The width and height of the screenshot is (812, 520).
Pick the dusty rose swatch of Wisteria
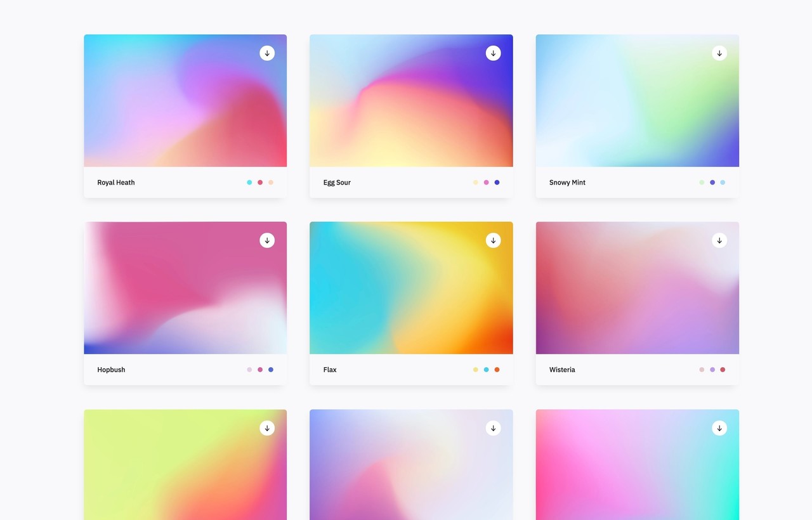[702, 370]
